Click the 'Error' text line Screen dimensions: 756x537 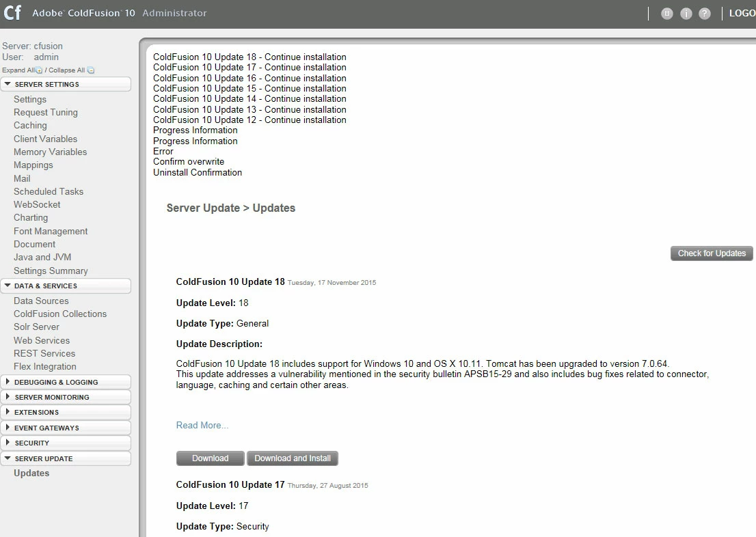point(163,152)
